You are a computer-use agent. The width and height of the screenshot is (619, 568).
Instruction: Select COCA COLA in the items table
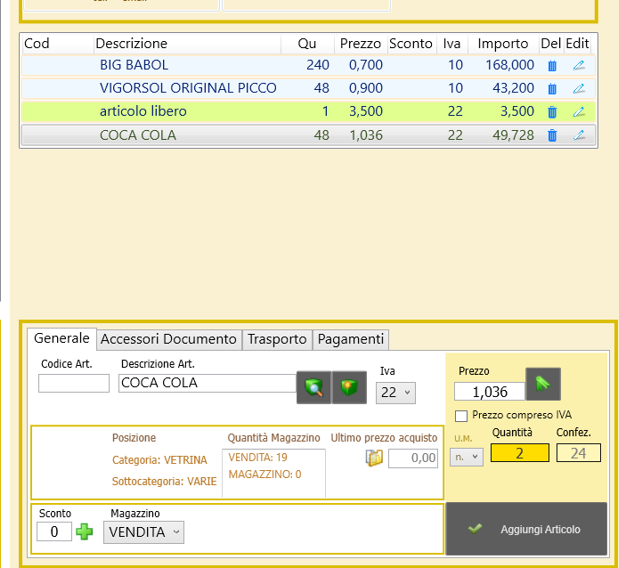(138, 135)
